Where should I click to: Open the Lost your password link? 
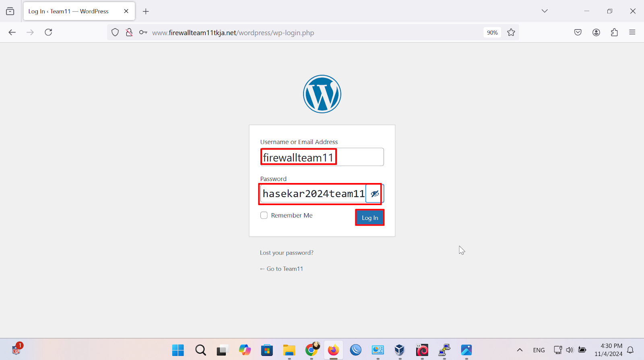click(x=287, y=253)
